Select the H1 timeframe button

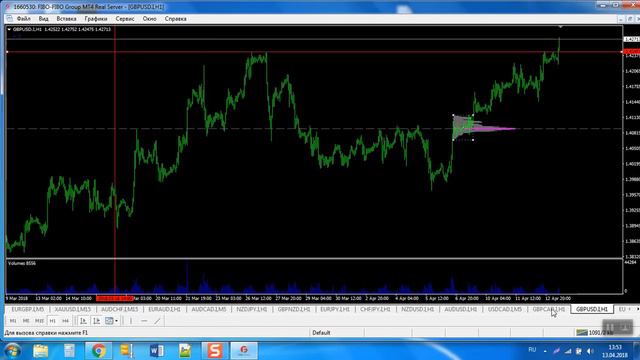pos(52,321)
